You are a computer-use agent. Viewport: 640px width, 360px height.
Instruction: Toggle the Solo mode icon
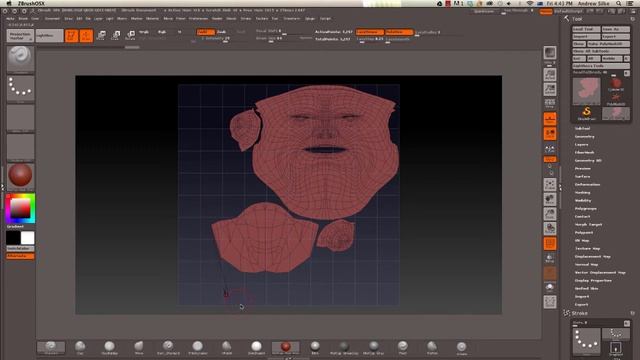[x=550, y=287]
